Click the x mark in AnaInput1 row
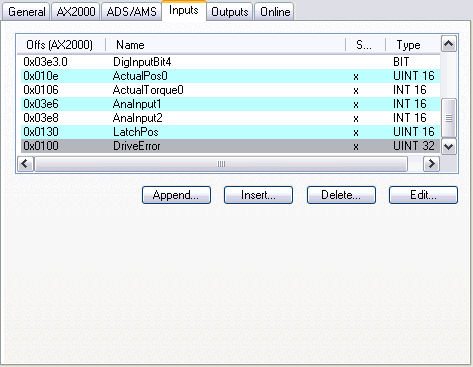 tap(356, 105)
